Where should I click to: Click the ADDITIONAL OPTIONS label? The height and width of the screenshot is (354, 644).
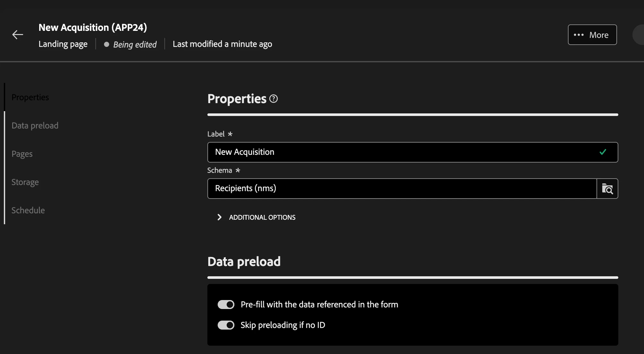(262, 217)
